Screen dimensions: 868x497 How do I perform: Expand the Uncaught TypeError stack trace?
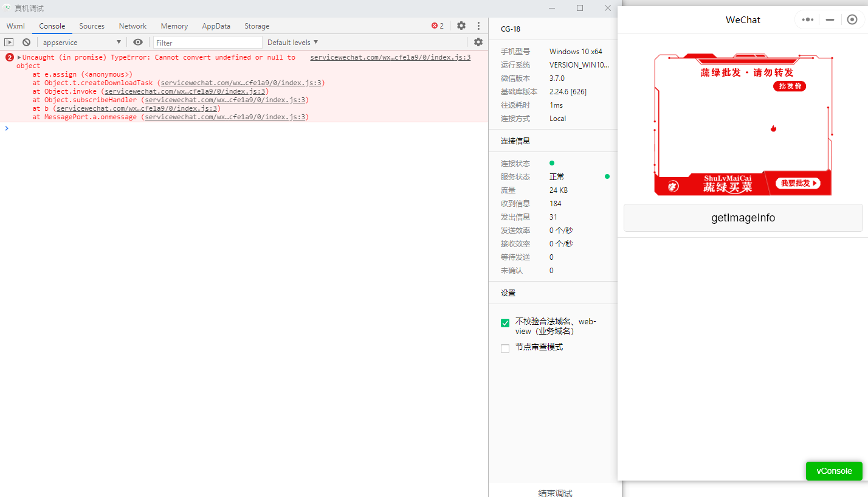coord(19,57)
